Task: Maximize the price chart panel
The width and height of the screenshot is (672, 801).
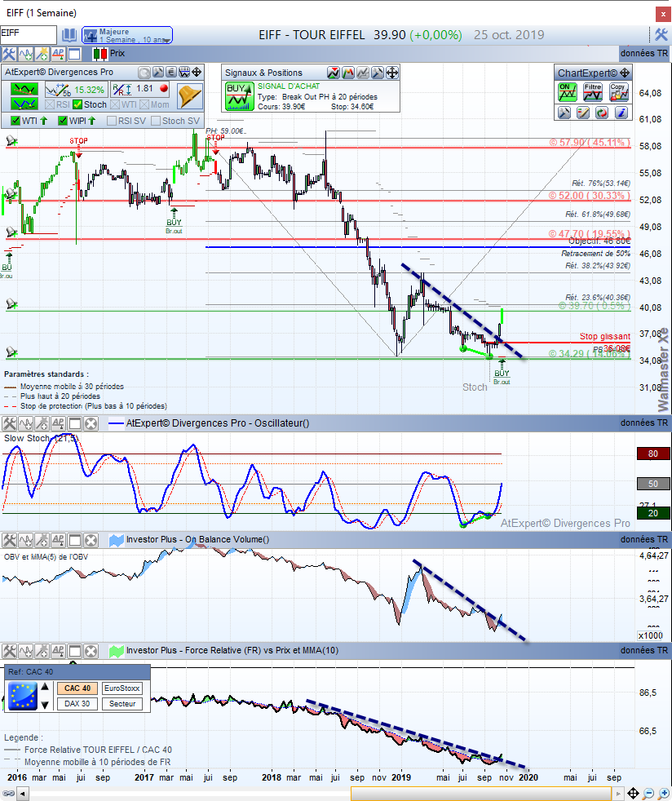Action: click(74, 54)
